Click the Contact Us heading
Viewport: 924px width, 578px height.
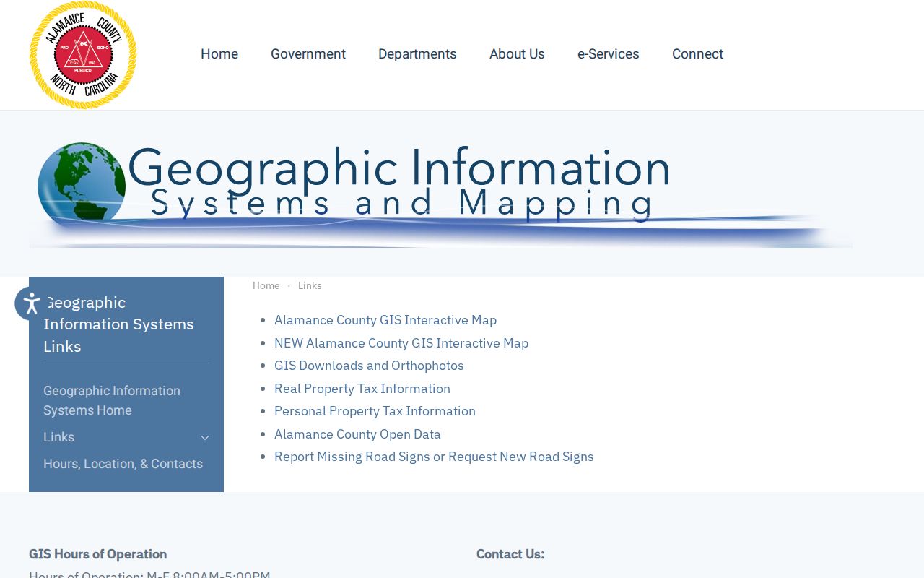pyautogui.click(x=510, y=554)
